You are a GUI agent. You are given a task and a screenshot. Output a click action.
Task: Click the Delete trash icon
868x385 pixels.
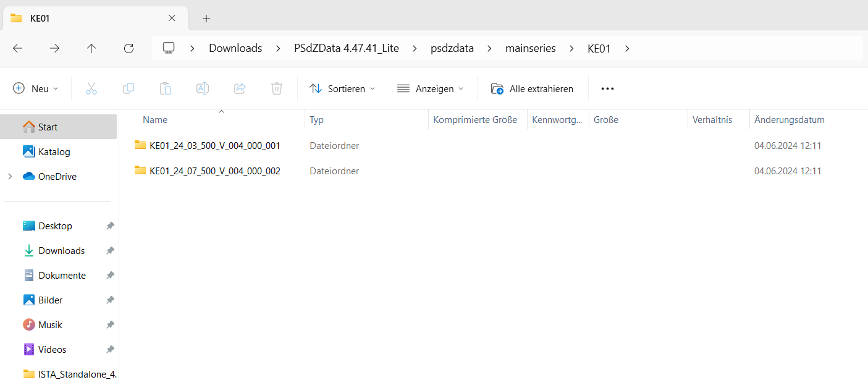pos(277,88)
